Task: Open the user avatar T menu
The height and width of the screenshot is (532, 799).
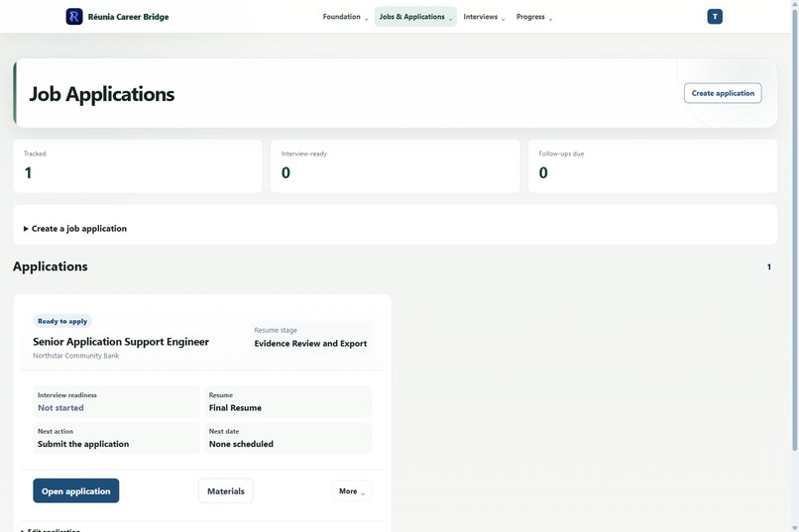Action: tap(715, 17)
